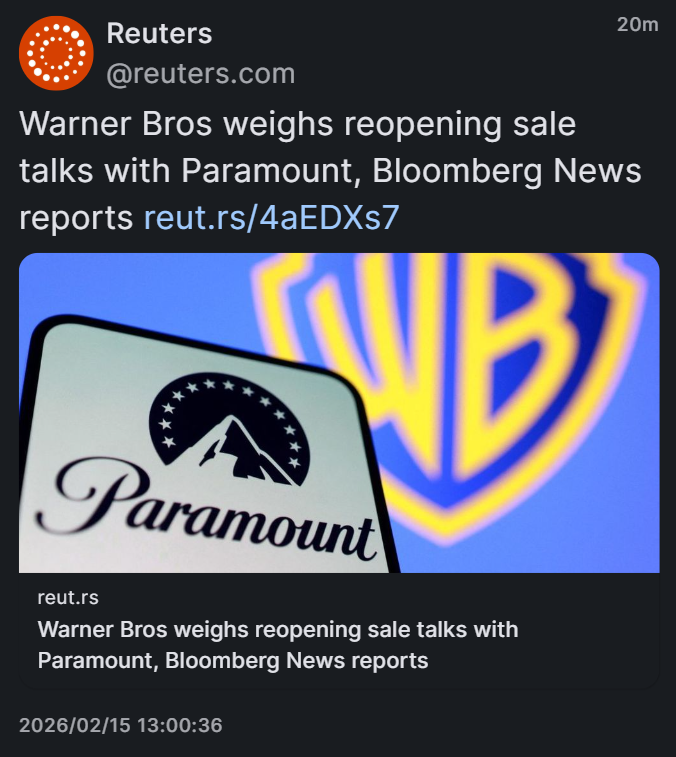
Task: Open the Paramount and WB preview image
Action: [339, 413]
